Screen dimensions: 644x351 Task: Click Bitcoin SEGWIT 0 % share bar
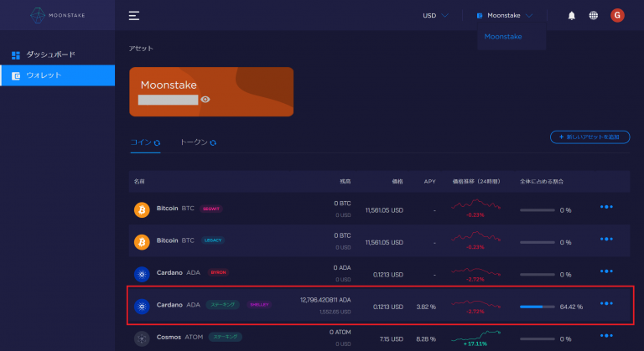[538, 210]
